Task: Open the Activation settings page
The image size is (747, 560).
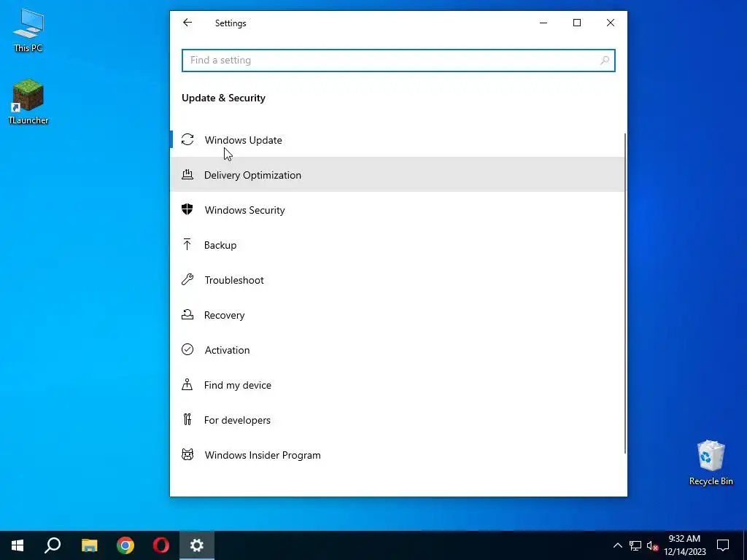Action: (x=398, y=349)
